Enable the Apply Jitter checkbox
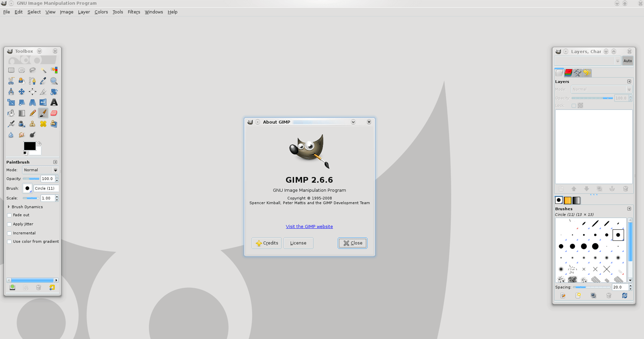Screen dimensions: 644x339 coord(9,224)
